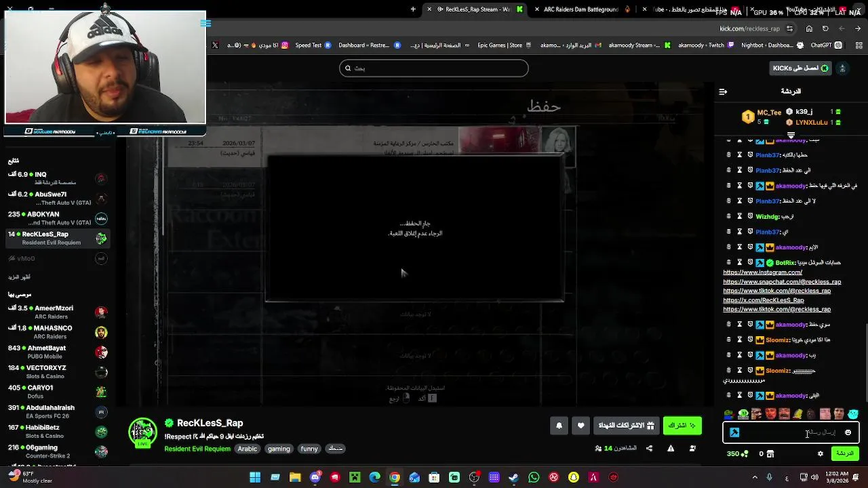Viewport: 868px width, 488px height.
Task: Open the instagram.com link in chat
Action: point(762,272)
